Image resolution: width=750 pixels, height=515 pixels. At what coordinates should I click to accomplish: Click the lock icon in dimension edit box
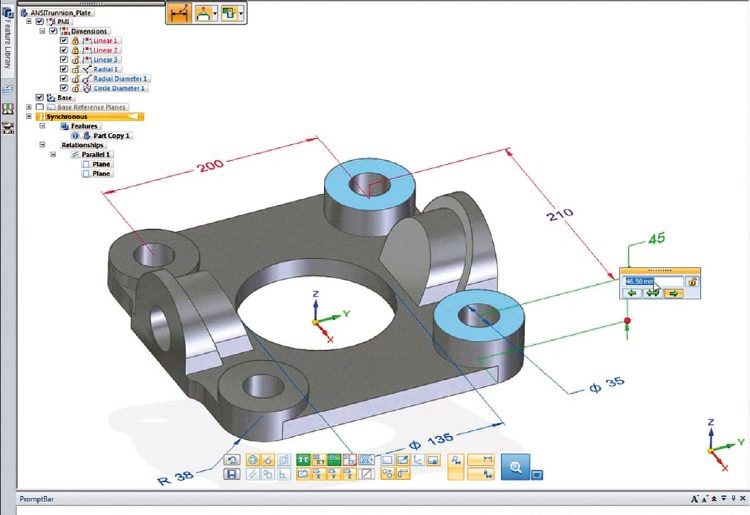(x=691, y=282)
